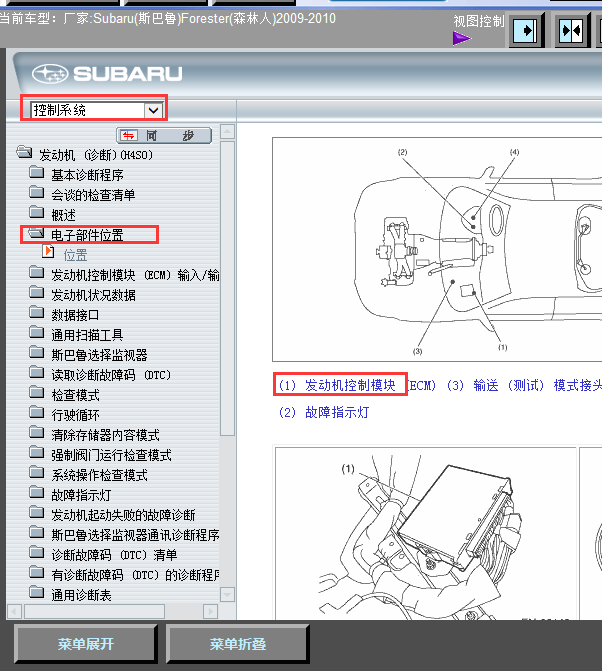Viewport: 602px width, 671px height.
Task: Expand the 发动机状况数据 folder
Action: [37, 293]
